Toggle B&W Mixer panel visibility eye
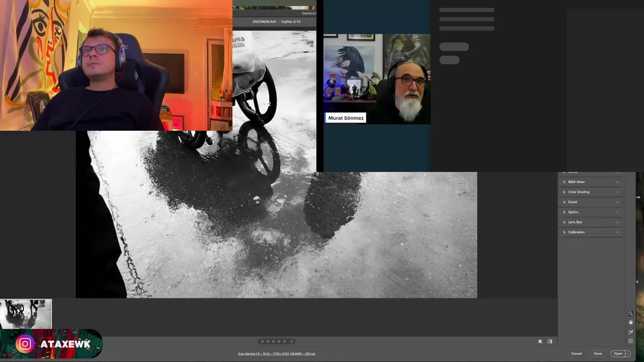 point(617,182)
